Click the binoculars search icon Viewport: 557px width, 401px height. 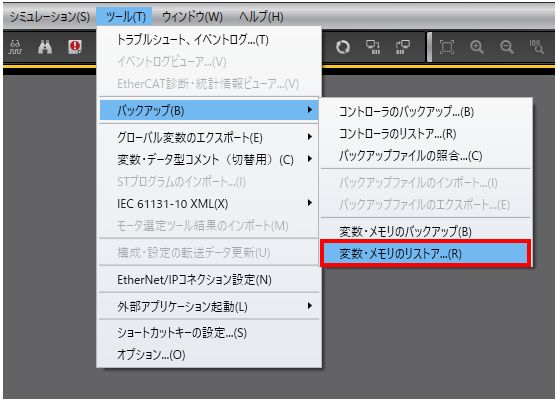[45, 47]
